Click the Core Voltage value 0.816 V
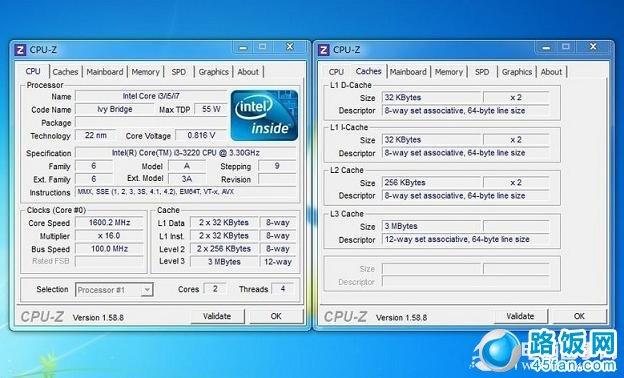 click(201, 135)
